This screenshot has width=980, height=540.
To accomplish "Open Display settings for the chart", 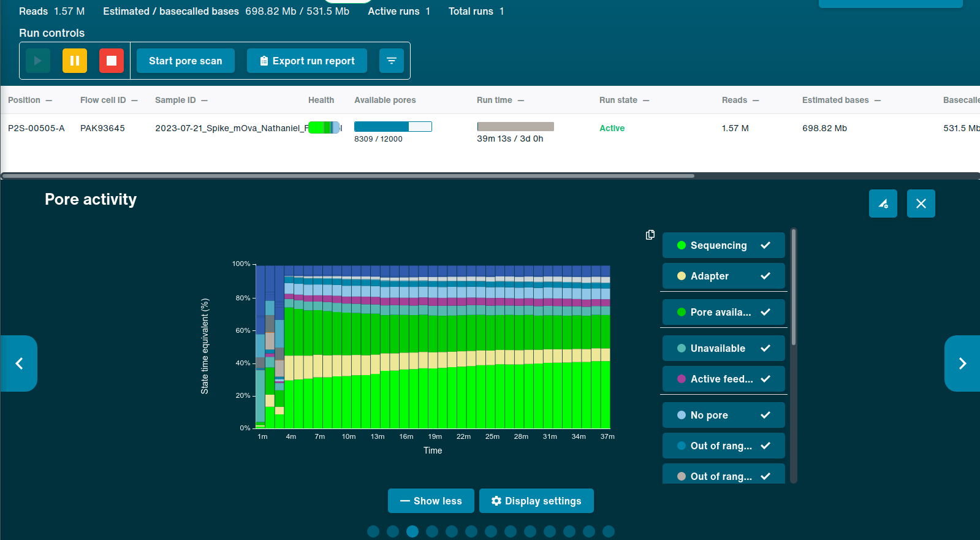I will tap(536, 501).
